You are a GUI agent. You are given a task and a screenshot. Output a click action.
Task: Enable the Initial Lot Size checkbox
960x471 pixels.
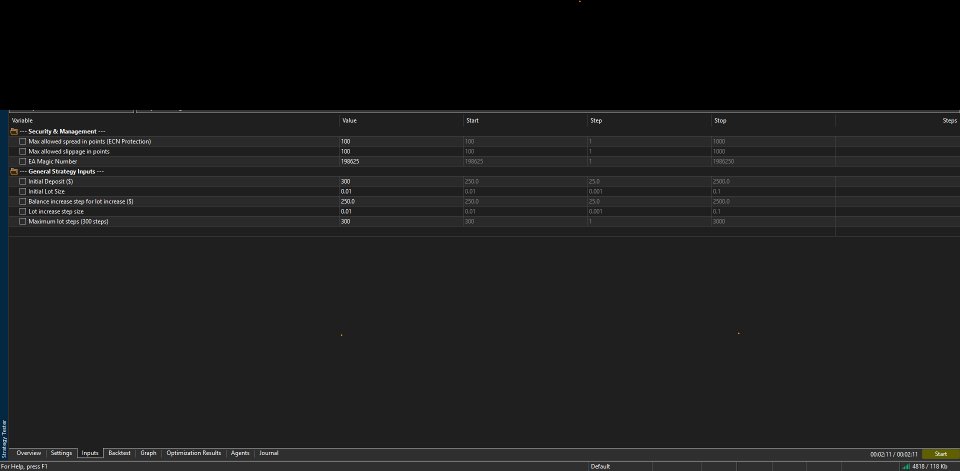click(x=23, y=192)
